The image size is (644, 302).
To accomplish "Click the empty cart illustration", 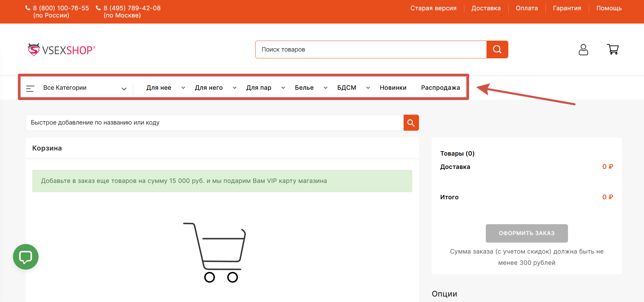I will click(214, 253).
